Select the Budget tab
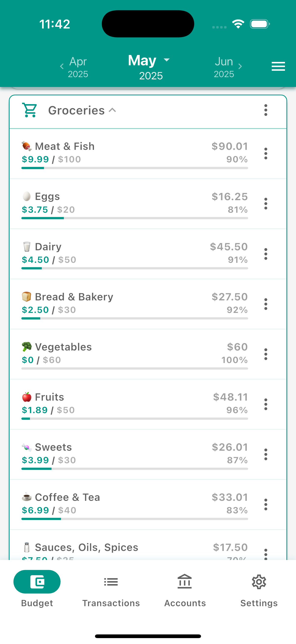 point(37,589)
